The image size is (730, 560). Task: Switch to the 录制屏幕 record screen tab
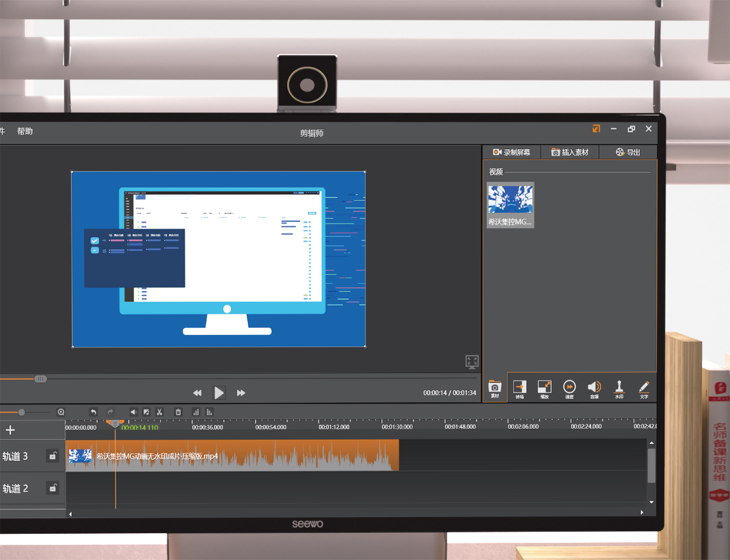[x=511, y=152]
